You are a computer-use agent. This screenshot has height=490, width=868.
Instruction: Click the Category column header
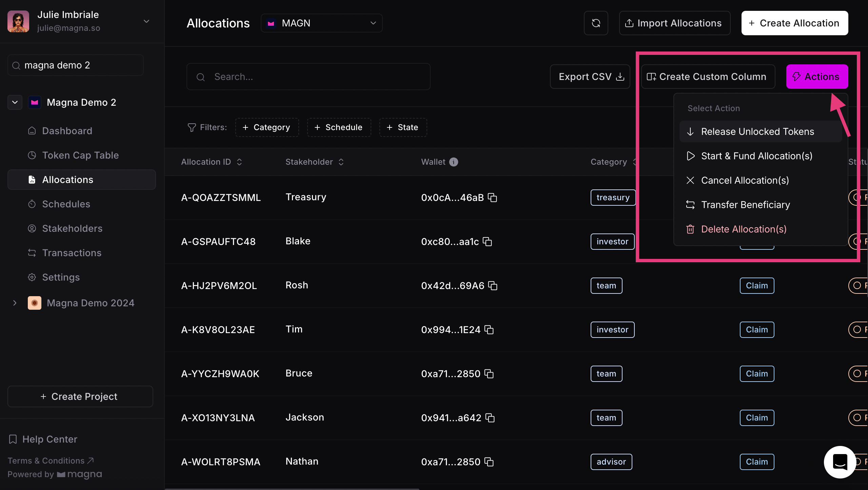pyautogui.click(x=609, y=162)
